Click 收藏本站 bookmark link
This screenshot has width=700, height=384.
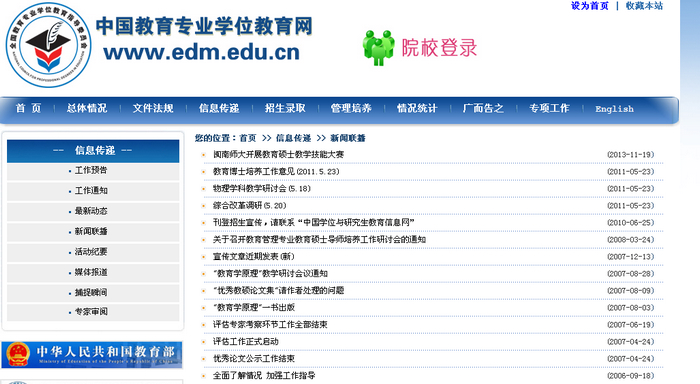click(x=644, y=6)
